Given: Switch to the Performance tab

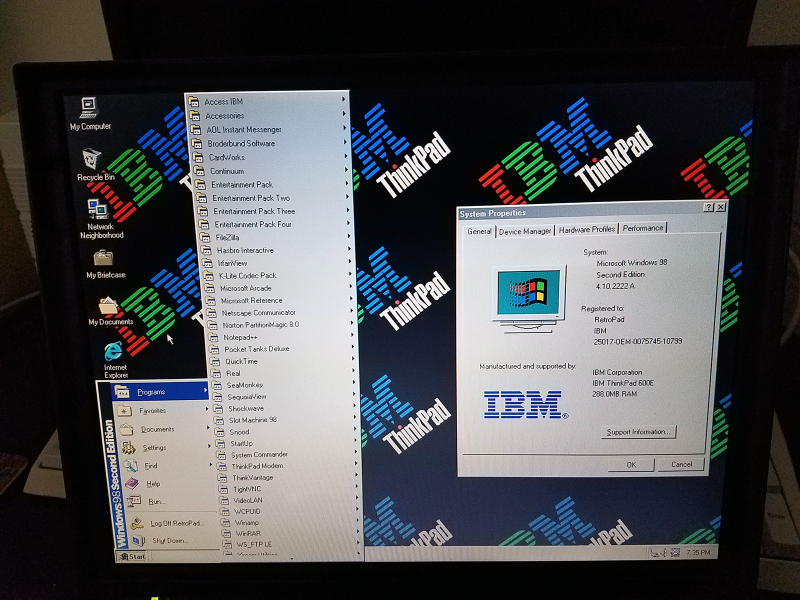Looking at the screenshot, I should coord(643,228).
